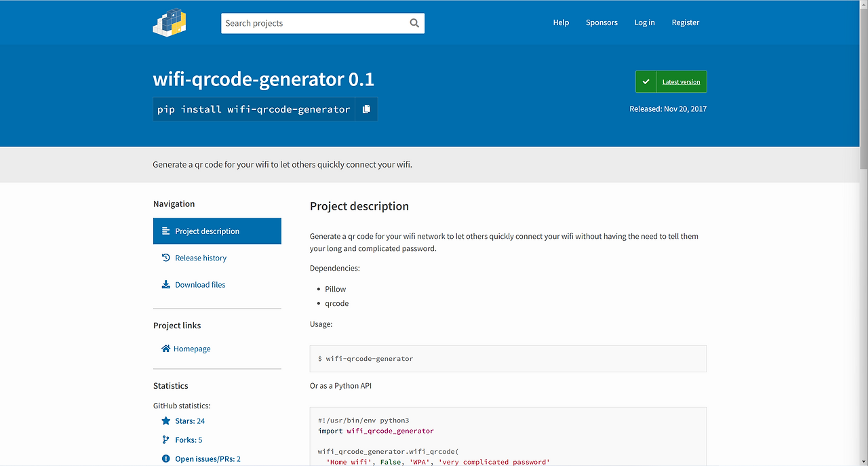
Task: Copy pip install command to clipboard
Action: click(x=366, y=109)
